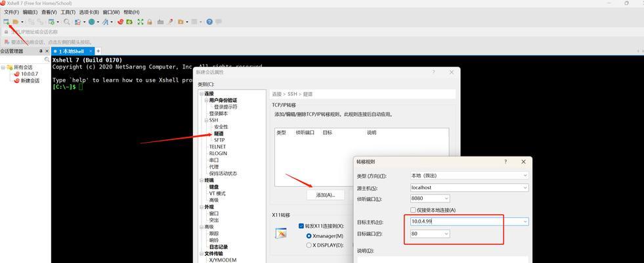Viewport: 644px width, 263px height.
Task: Click the color scheme toolbar icon
Action: [x=77, y=22]
